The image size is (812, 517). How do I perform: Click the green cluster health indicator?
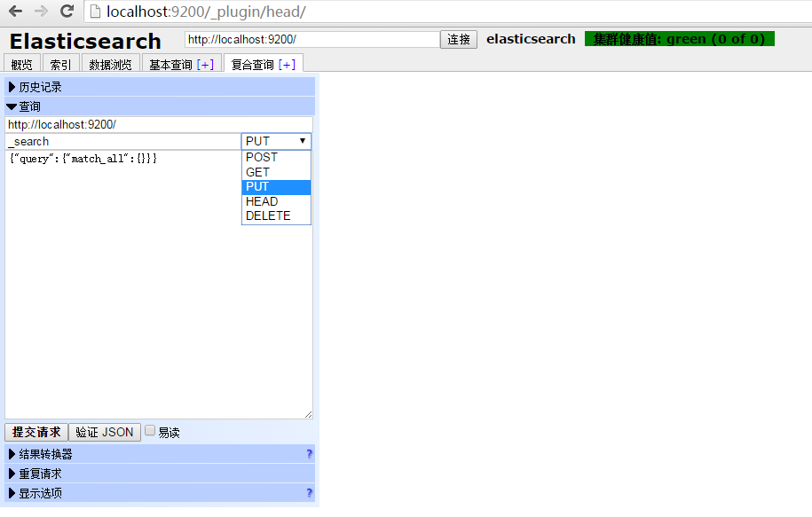pos(680,39)
